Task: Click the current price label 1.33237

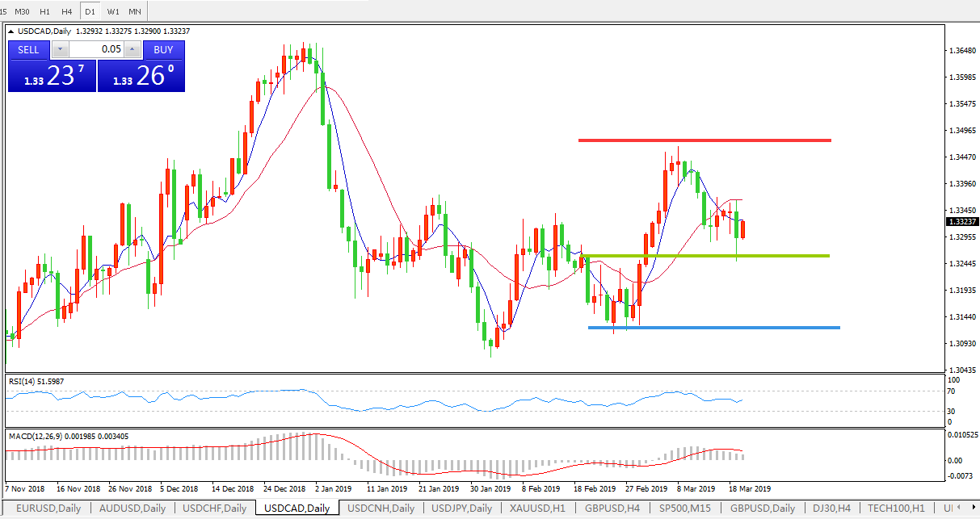Action: tap(962, 221)
